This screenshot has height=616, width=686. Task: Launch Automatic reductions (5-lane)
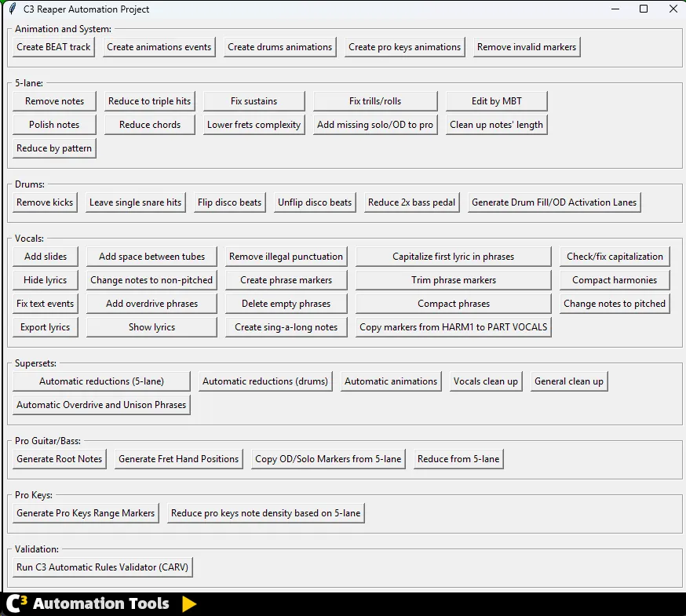[x=101, y=381]
